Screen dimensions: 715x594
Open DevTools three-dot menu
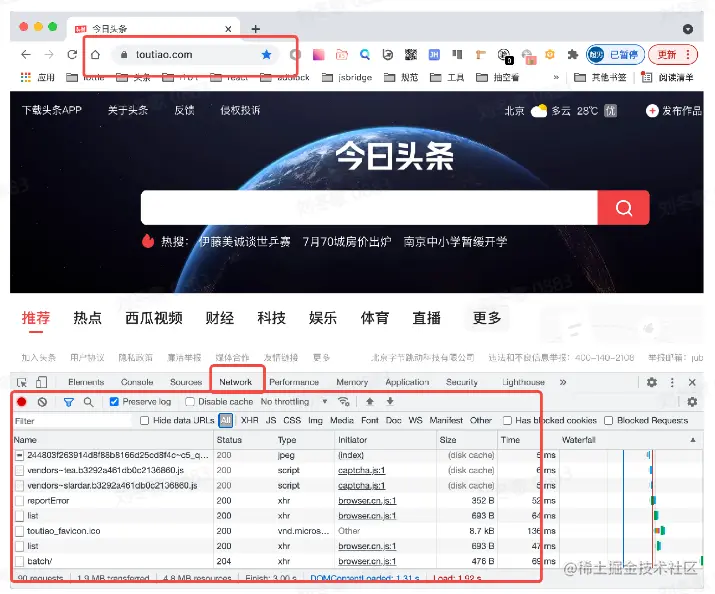pos(672,382)
